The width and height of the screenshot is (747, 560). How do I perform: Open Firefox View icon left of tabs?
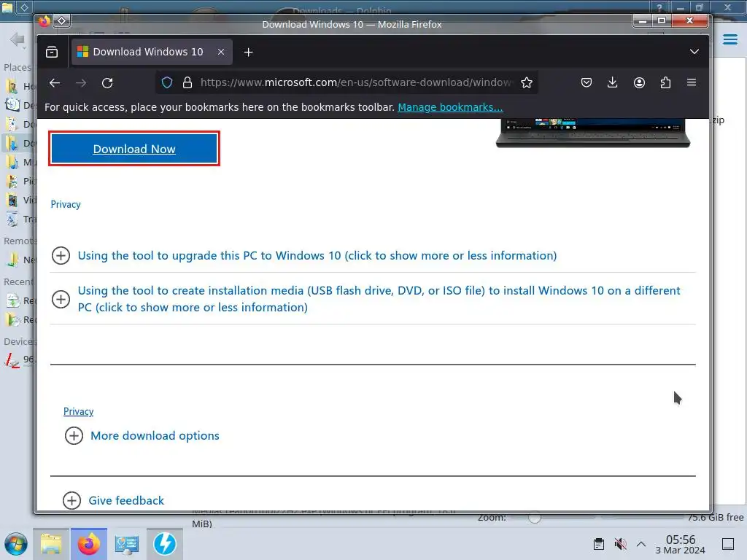pyautogui.click(x=52, y=52)
